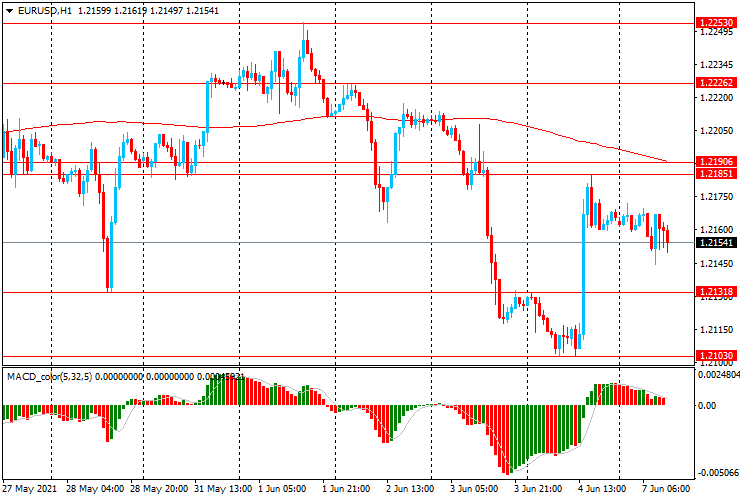Select the MACD scale 0.0024804 value

pos(718,375)
